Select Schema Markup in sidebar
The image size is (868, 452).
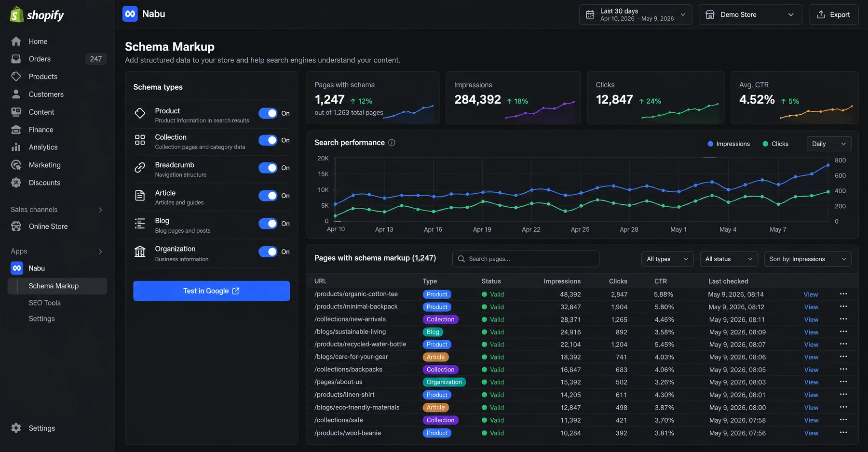tap(57, 286)
